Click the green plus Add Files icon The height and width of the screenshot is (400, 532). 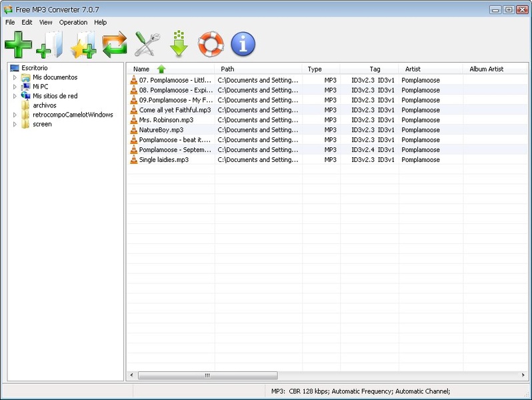tap(18, 45)
